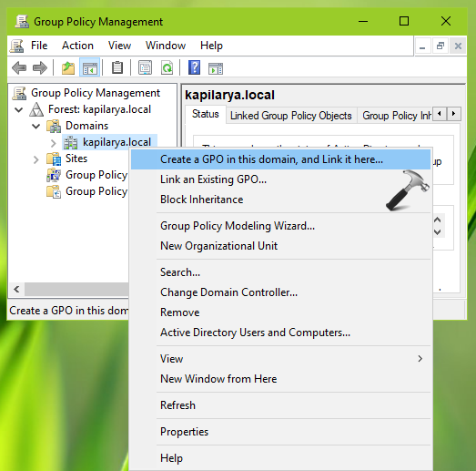Select Group Policy Management root tree item
The height and width of the screenshot is (471, 476).
click(96, 93)
